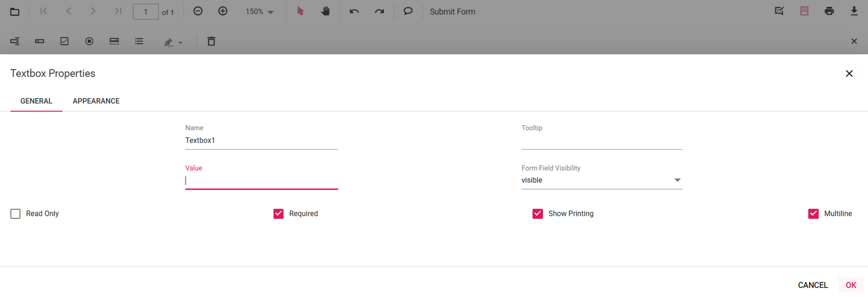
Task: Expand the Form Field Visibility dropdown
Action: click(x=677, y=180)
